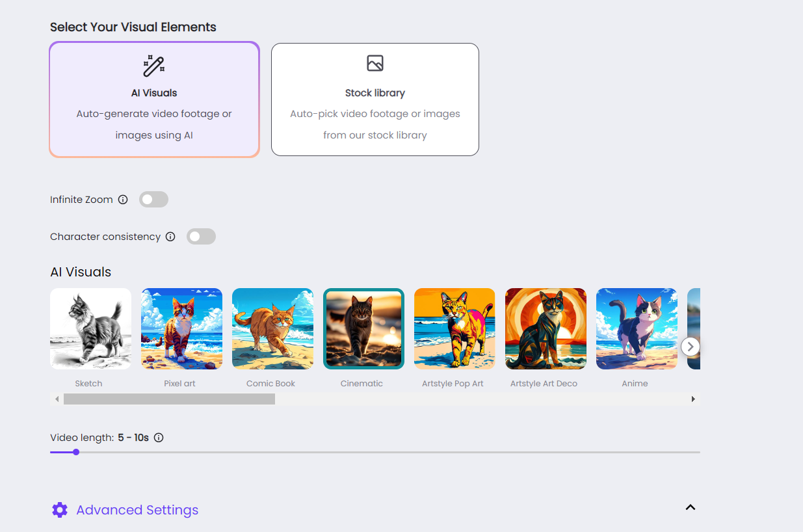
Task: Click the scrollbar left arrow under styles
Action: click(57, 399)
